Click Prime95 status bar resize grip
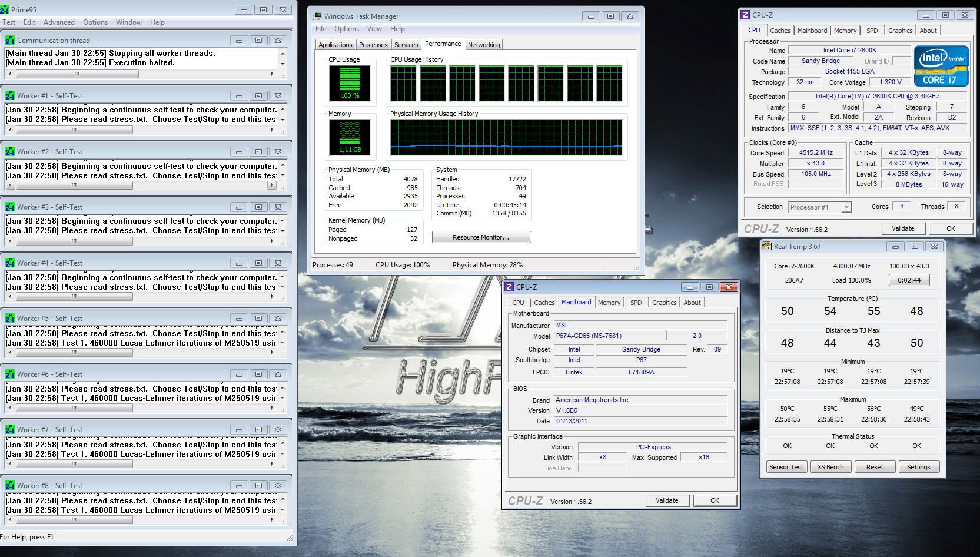 point(289,537)
